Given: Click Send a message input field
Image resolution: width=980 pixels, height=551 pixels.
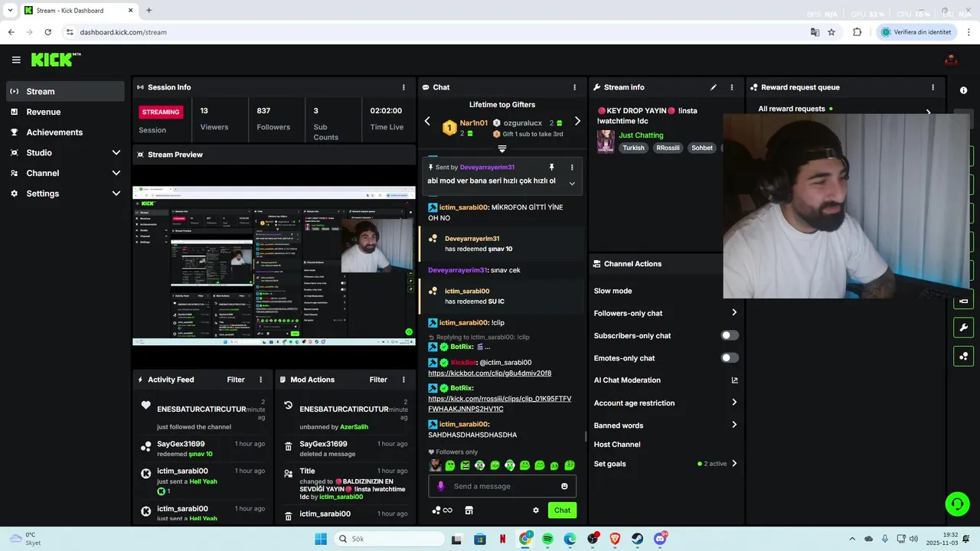Looking at the screenshot, I should click(502, 486).
